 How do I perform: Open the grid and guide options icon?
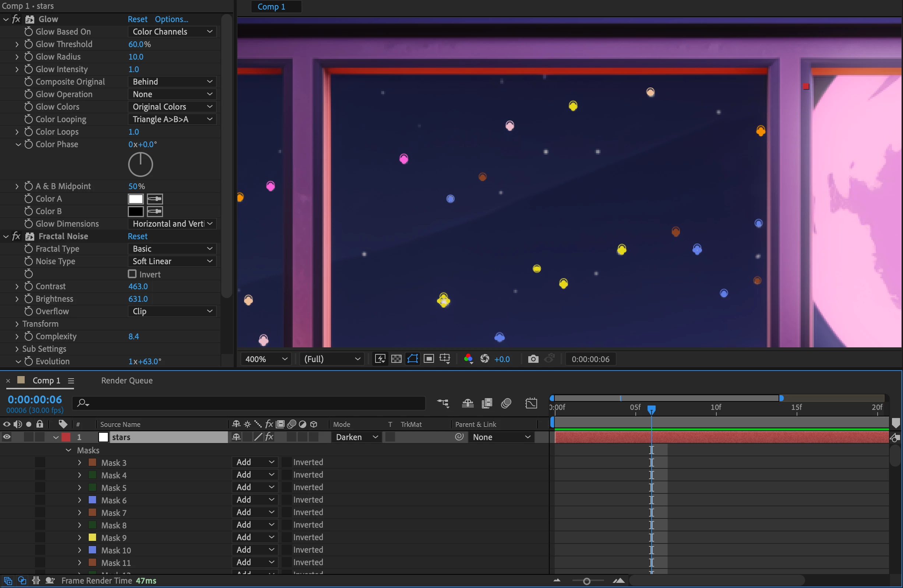click(445, 359)
